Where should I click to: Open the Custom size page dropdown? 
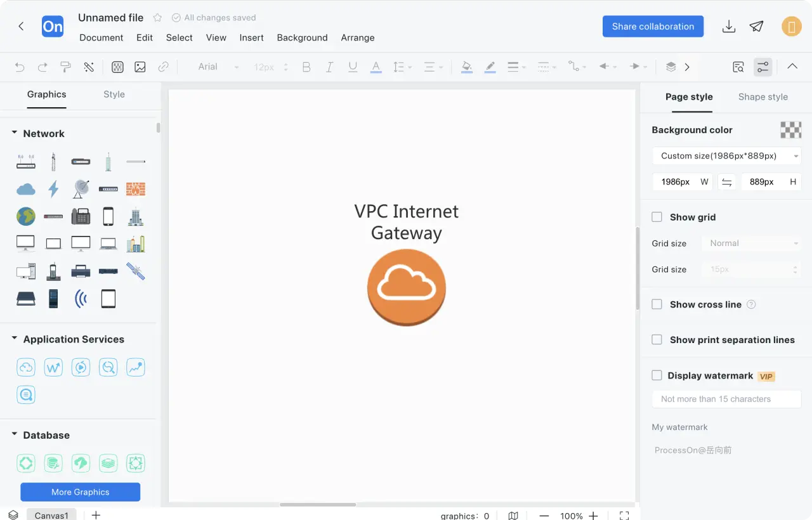coord(726,156)
